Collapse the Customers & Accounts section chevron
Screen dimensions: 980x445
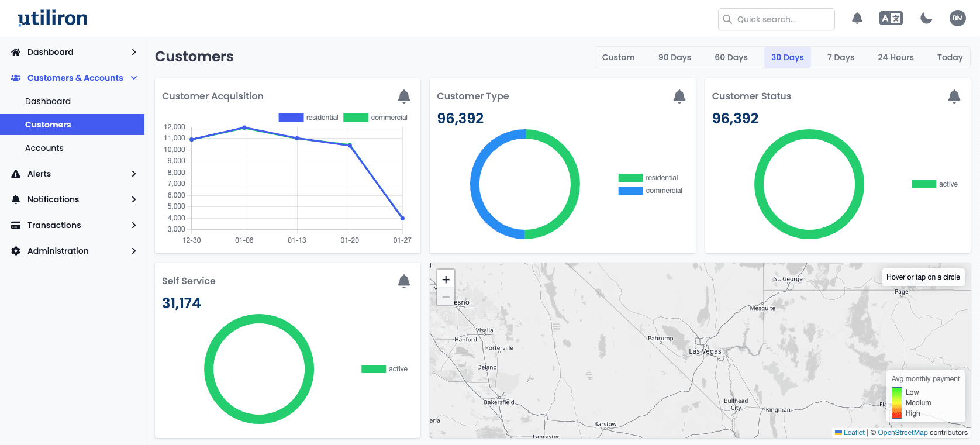coord(134,78)
